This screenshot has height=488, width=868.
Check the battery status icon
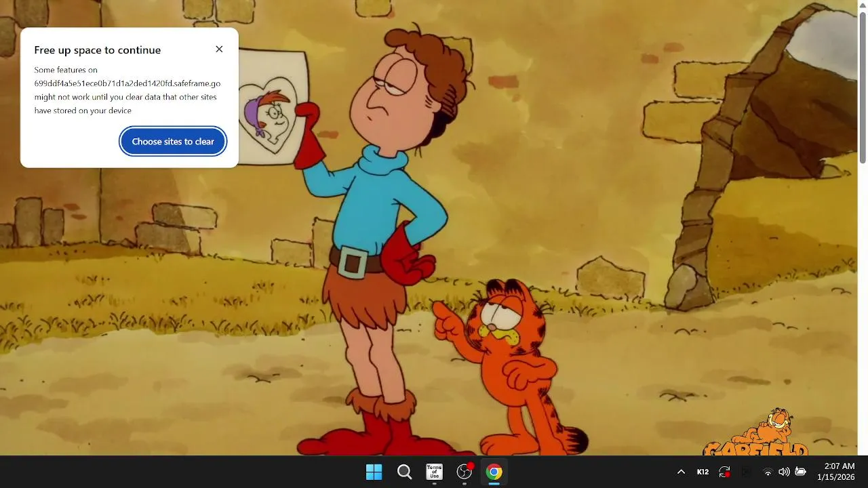(x=800, y=472)
